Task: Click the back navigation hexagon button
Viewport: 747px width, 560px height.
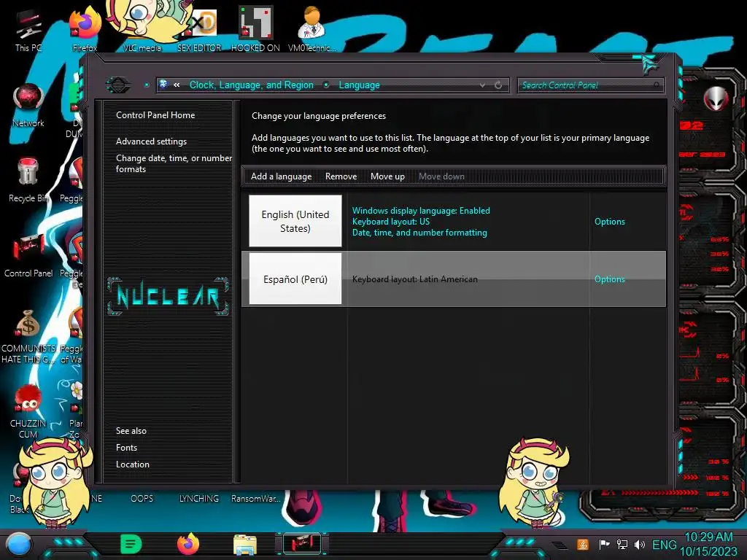Action: click(117, 85)
